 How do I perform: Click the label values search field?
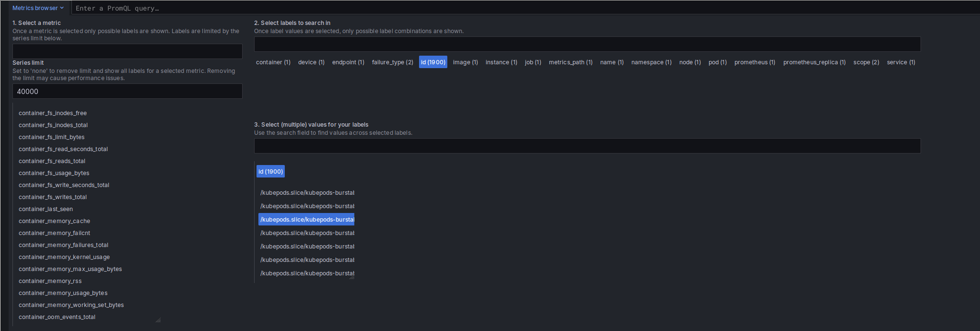[587, 146]
